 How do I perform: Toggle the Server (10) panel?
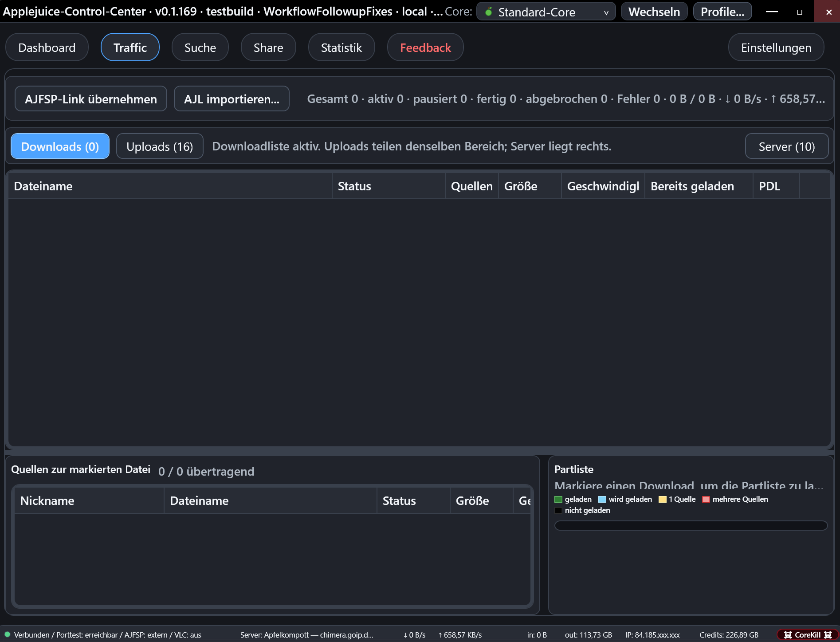coord(787,146)
